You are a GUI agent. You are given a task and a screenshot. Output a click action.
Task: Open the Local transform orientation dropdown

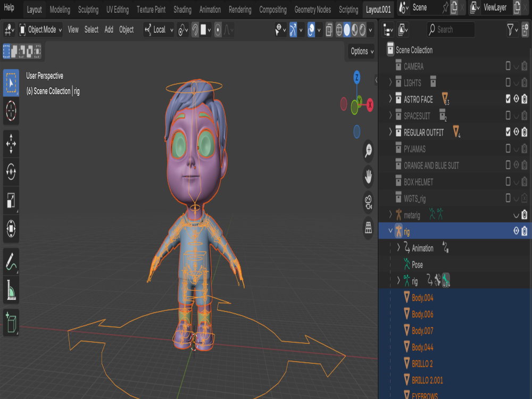(x=159, y=30)
